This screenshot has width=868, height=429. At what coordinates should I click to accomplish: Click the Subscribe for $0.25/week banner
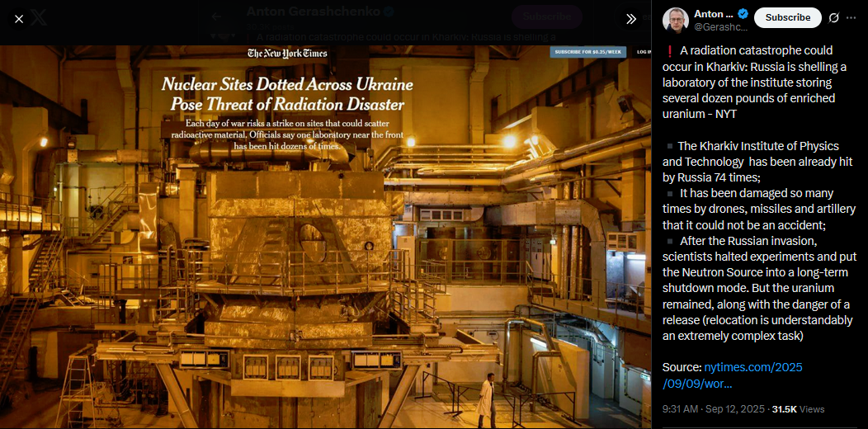pyautogui.click(x=588, y=52)
